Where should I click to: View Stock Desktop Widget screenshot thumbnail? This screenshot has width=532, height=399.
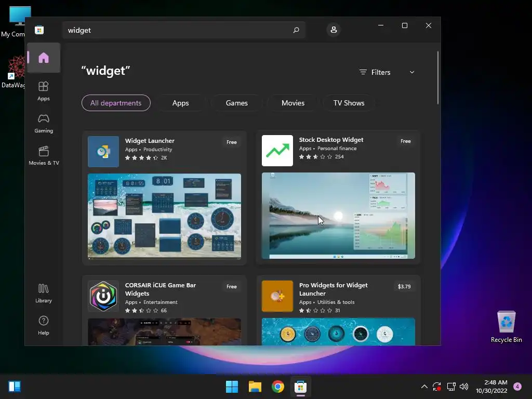[338, 216]
